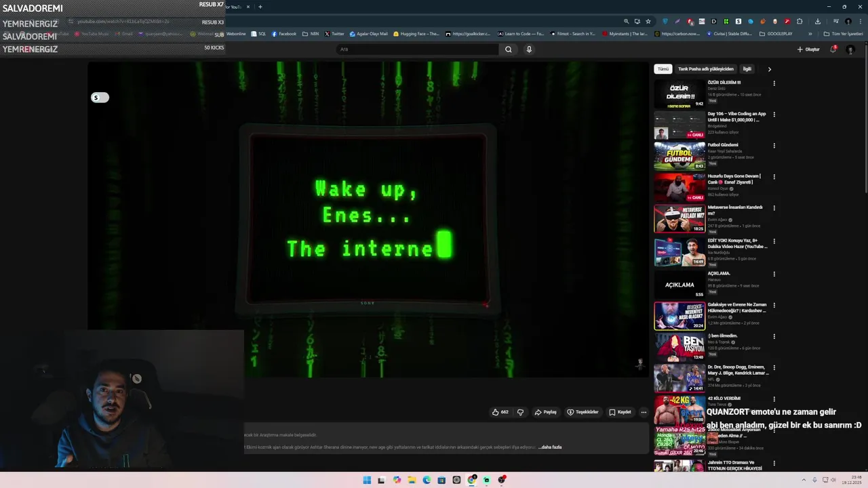Open options menu for Futbol Gündemi video

774,146
